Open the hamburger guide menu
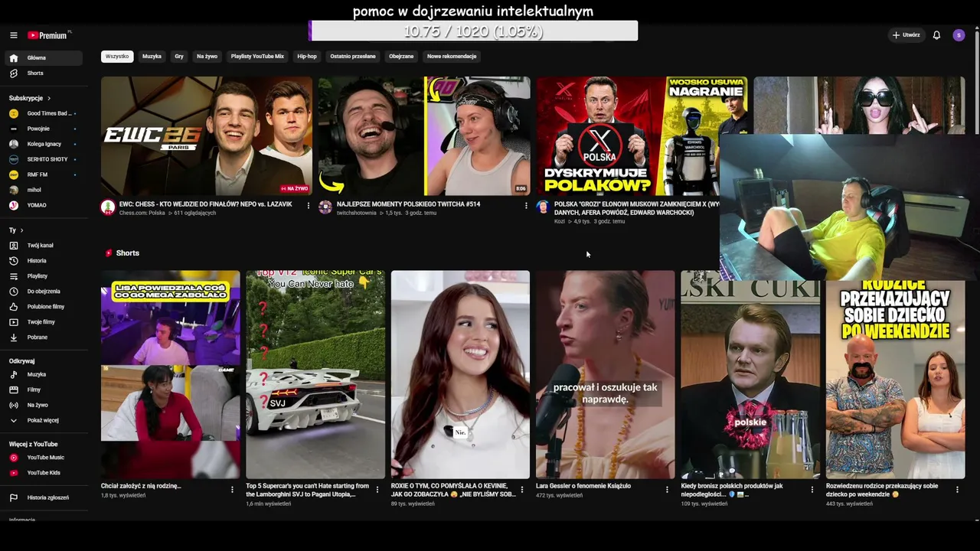This screenshot has height=551, width=980. pos(13,35)
